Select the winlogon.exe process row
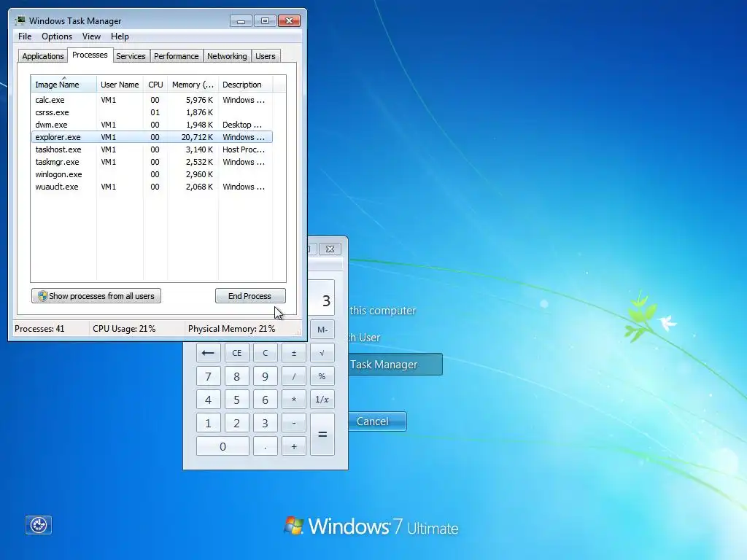The width and height of the screenshot is (747, 560). click(152, 174)
